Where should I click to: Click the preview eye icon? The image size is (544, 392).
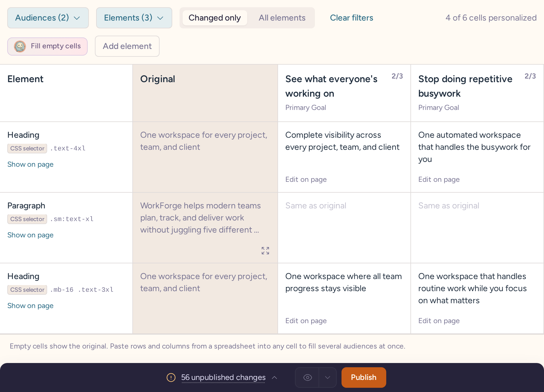307,378
